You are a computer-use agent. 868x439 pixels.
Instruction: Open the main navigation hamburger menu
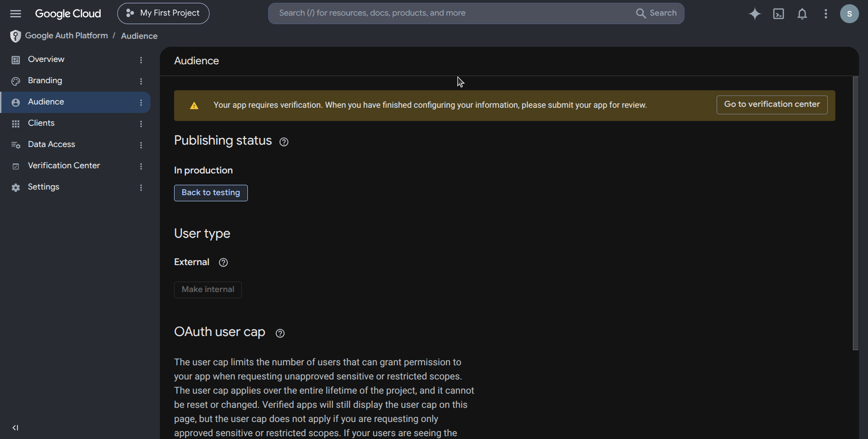pyautogui.click(x=16, y=14)
